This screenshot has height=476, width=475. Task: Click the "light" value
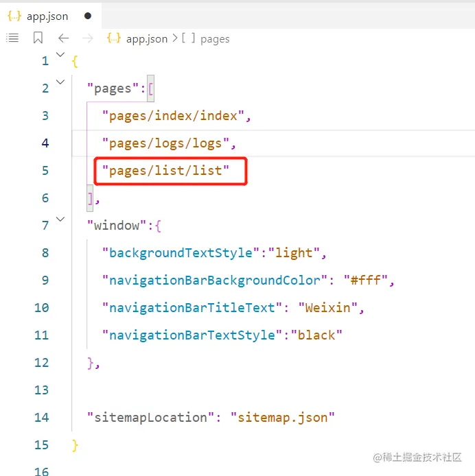pyautogui.click(x=294, y=253)
